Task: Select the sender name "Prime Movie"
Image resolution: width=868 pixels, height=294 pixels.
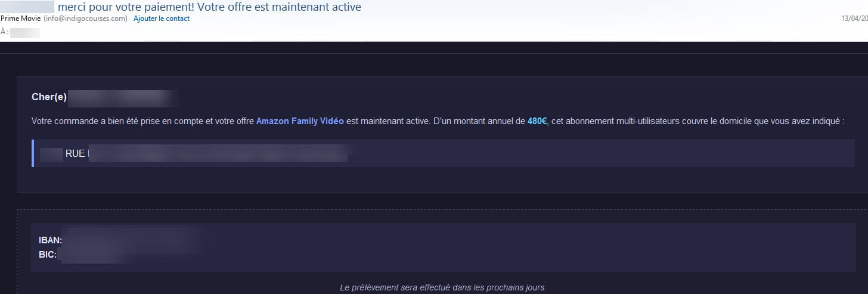Action: point(21,18)
